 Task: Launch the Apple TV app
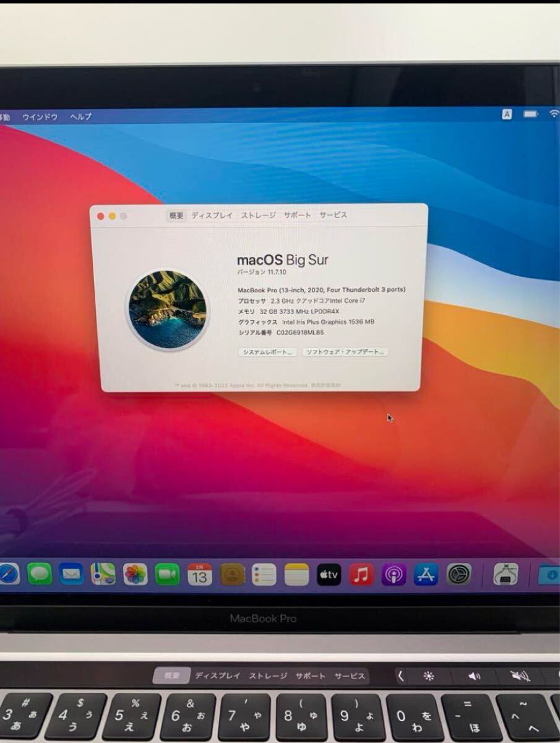329,575
